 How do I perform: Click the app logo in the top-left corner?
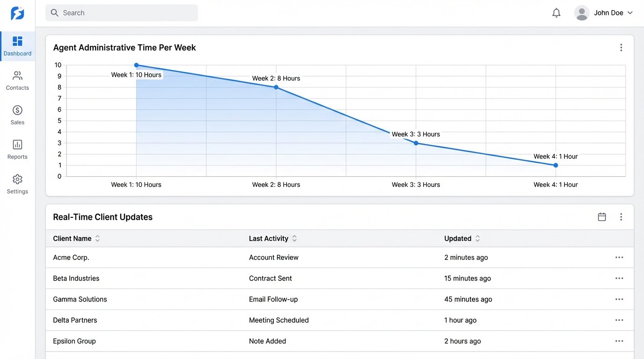click(x=17, y=13)
